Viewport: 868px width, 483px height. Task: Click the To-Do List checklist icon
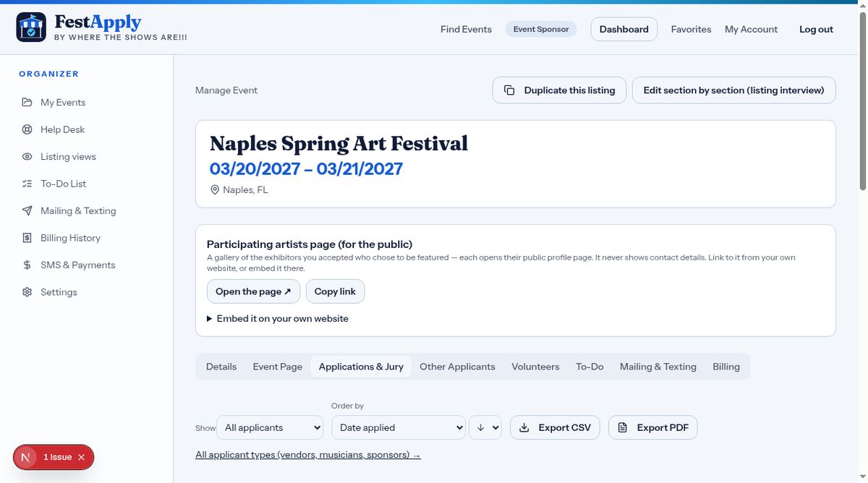click(27, 184)
